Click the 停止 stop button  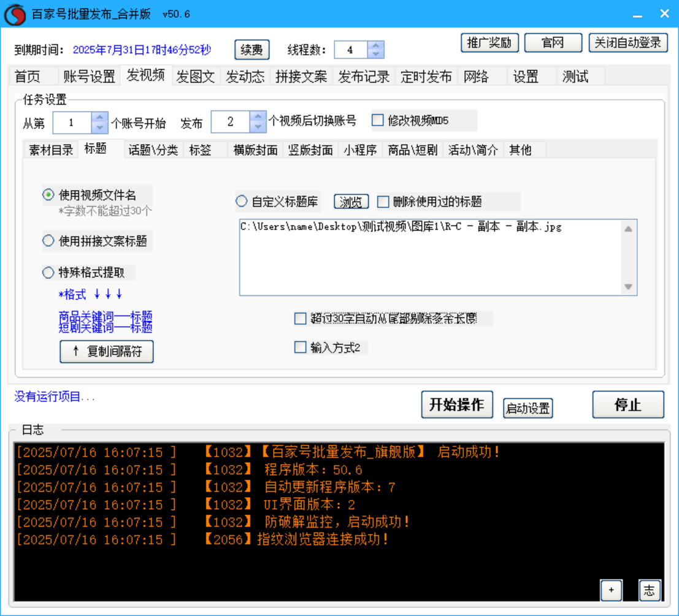(628, 405)
